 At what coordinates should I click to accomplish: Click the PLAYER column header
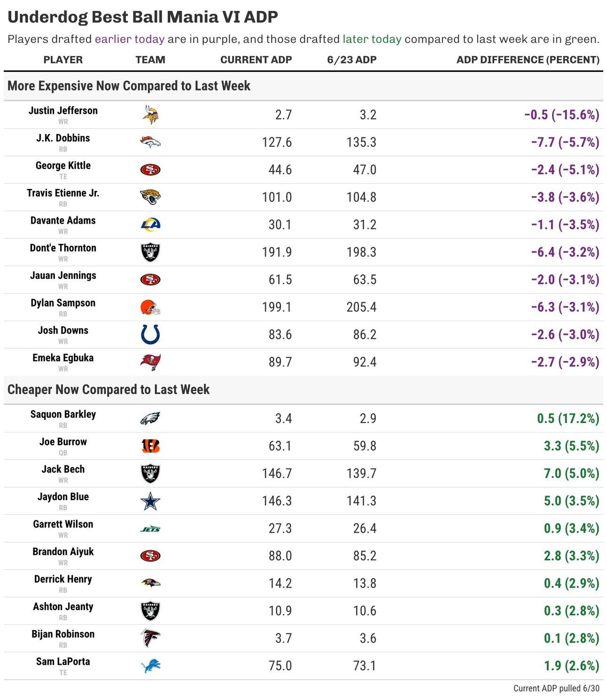pyautogui.click(x=63, y=60)
